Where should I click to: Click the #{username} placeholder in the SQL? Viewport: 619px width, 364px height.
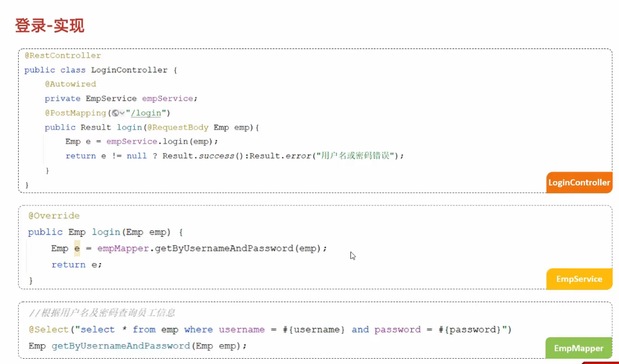pos(314,330)
